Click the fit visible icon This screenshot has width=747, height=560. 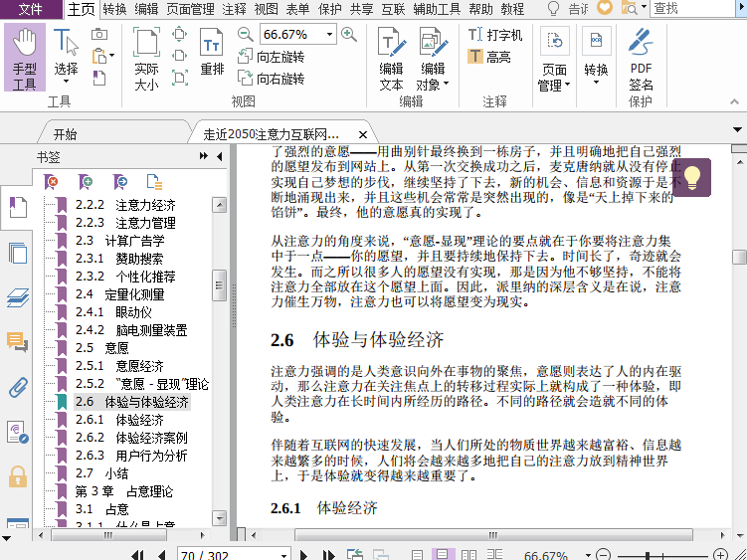pos(179,78)
